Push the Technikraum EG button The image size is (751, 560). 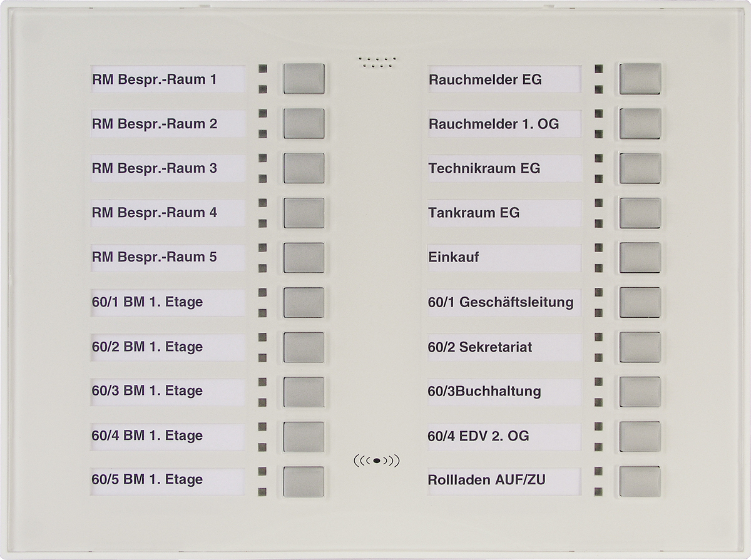pyautogui.click(x=640, y=168)
